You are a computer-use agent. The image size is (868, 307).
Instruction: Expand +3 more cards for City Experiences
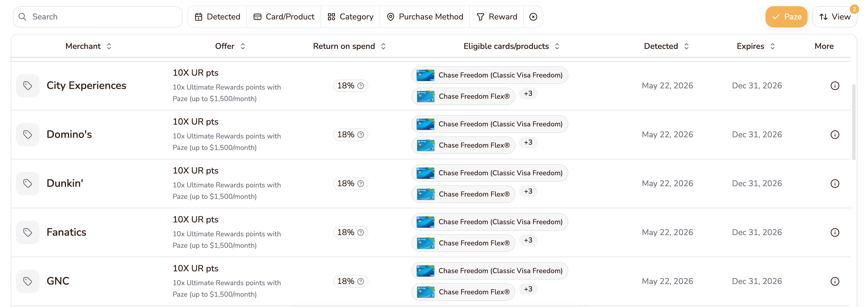[x=528, y=93]
